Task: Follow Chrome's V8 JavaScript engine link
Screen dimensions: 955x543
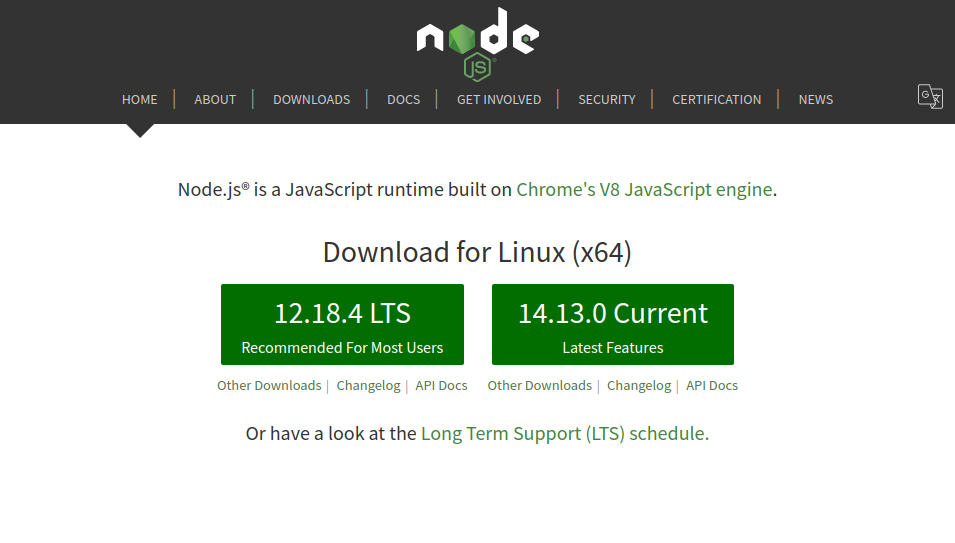Action: click(x=644, y=189)
